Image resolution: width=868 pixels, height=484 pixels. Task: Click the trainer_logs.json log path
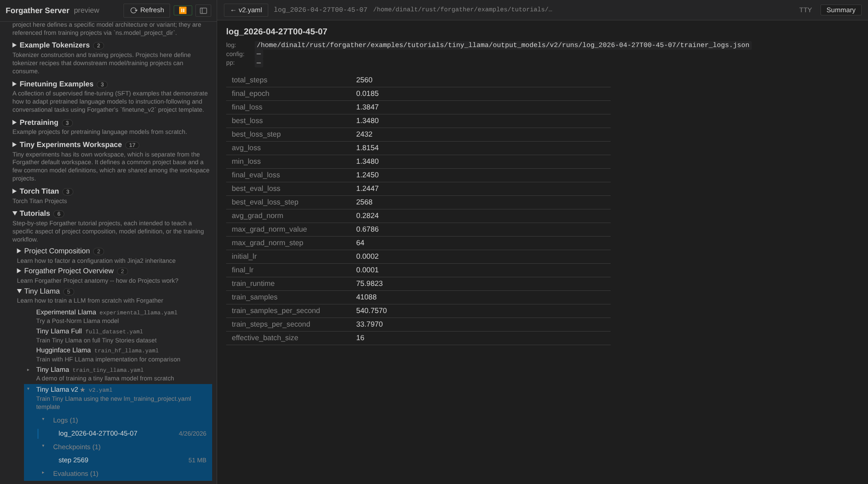(503, 45)
